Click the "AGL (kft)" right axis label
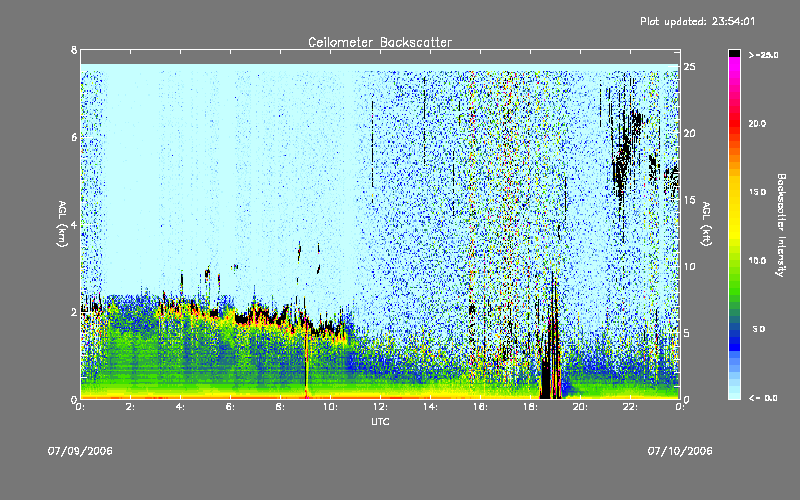 click(x=706, y=224)
